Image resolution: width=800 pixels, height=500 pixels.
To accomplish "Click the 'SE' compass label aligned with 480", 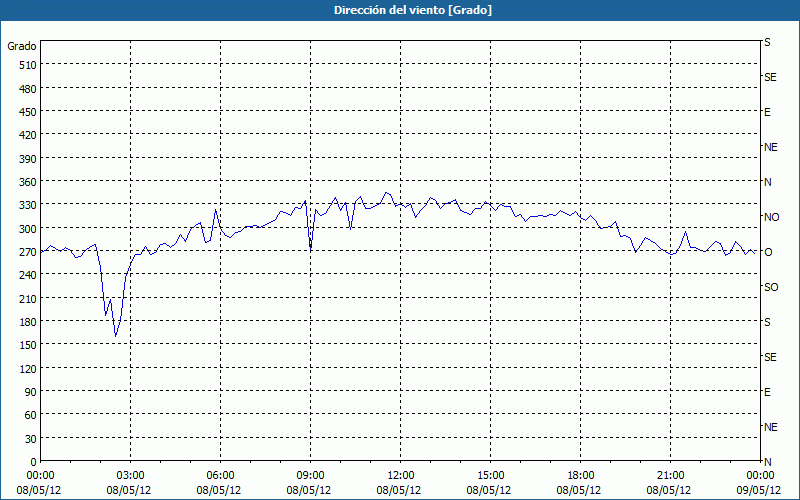I will pos(770,77).
